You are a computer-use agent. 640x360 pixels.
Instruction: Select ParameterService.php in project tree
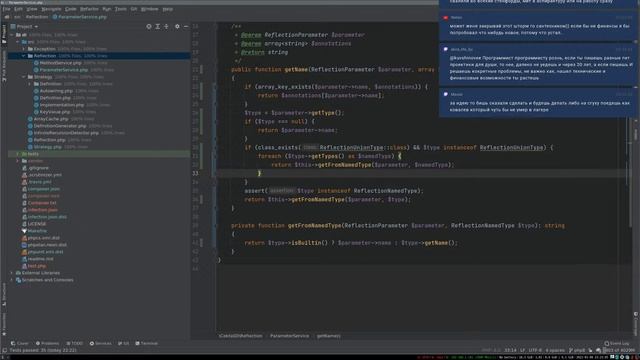point(63,70)
